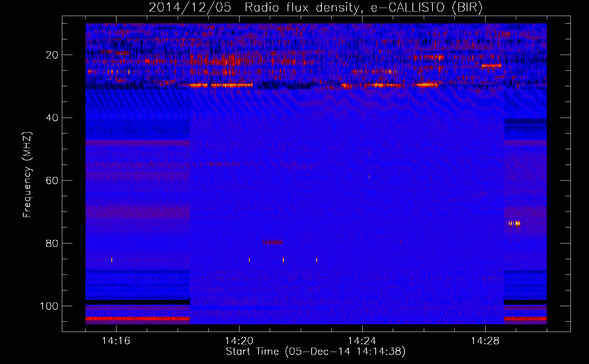
Task: Click the 40 frequency tick label
Action: pyautogui.click(x=52, y=118)
